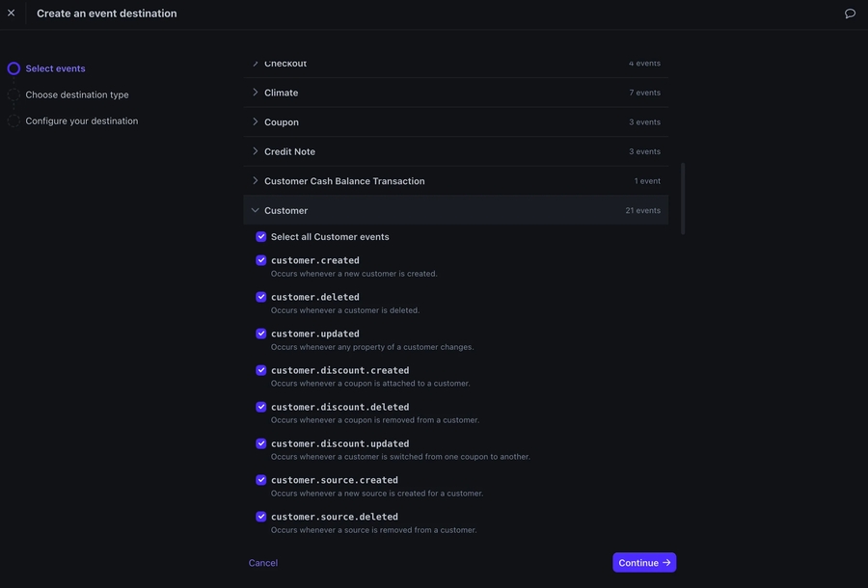The image size is (868, 588).
Task: Toggle the customer.deleted checkbox
Action: point(261,297)
